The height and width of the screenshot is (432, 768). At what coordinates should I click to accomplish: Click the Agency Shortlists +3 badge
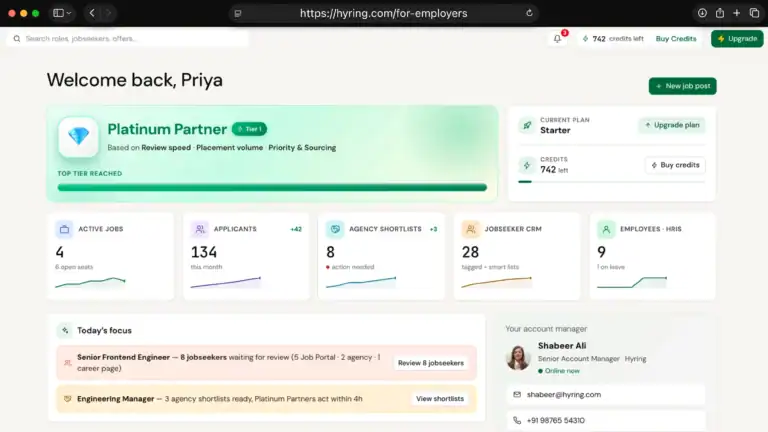click(433, 229)
